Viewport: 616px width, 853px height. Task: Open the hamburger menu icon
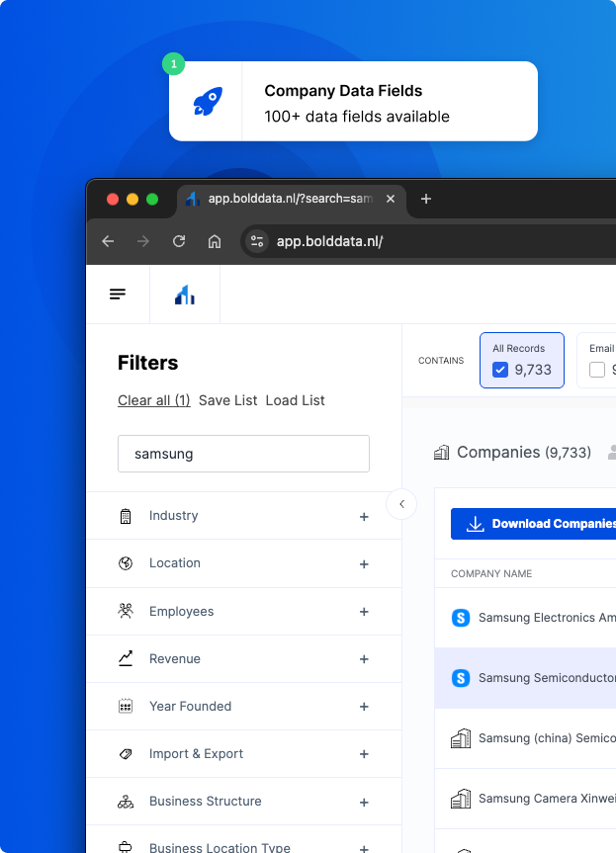(118, 295)
